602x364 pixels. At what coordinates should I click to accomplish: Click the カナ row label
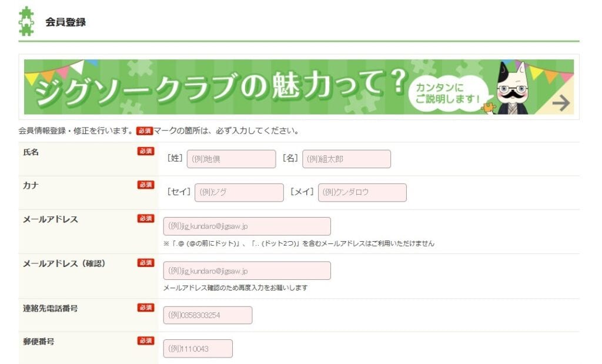31,185
